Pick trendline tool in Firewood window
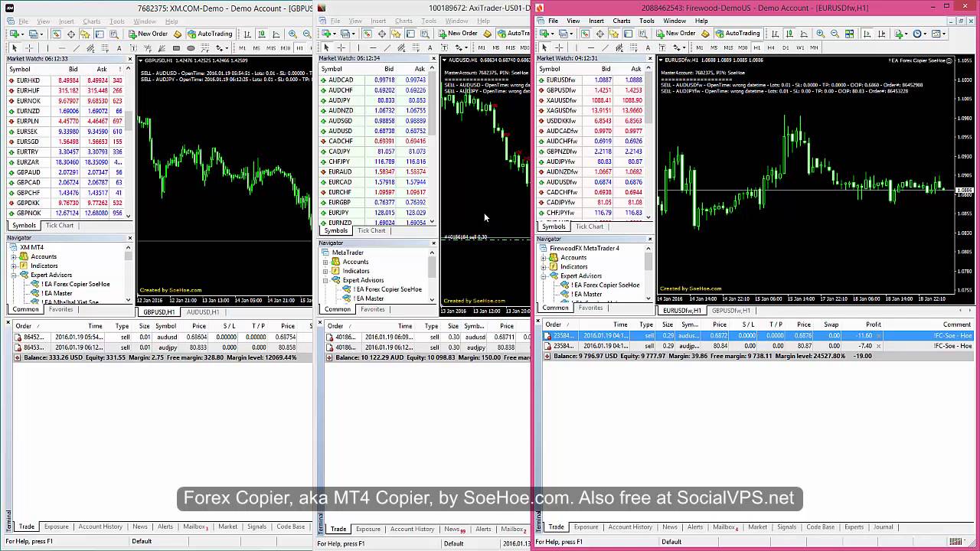The width and height of the screenshot is (980, 551). pyautogui.click(x=606, y=47)
